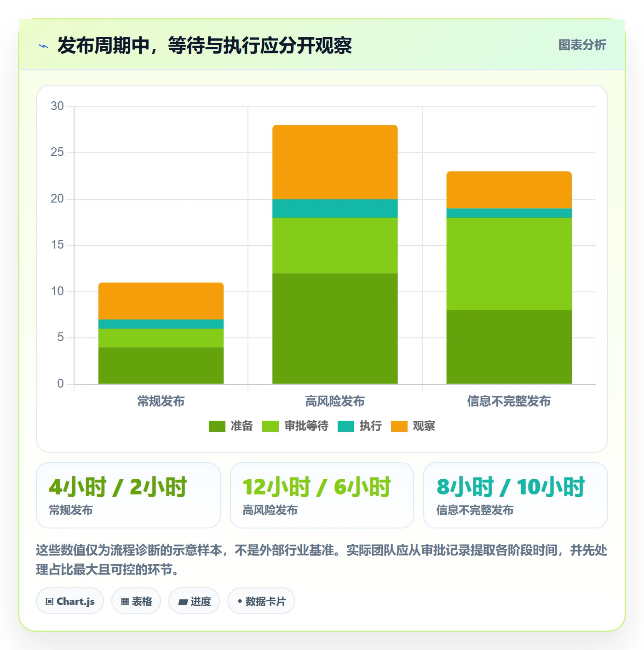Viewport: 644px width, 650px height.
Task: Click the y-axis value 15
Action: click(57, 245)
